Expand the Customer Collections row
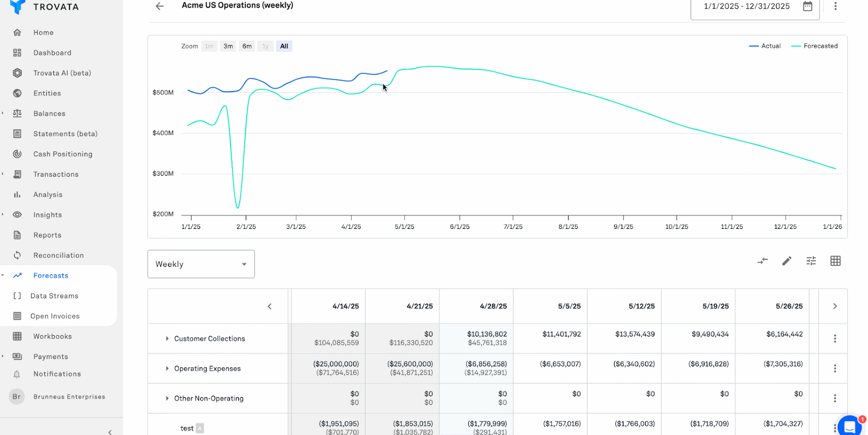The image size is (868, 435). click(x=167, y=338)
